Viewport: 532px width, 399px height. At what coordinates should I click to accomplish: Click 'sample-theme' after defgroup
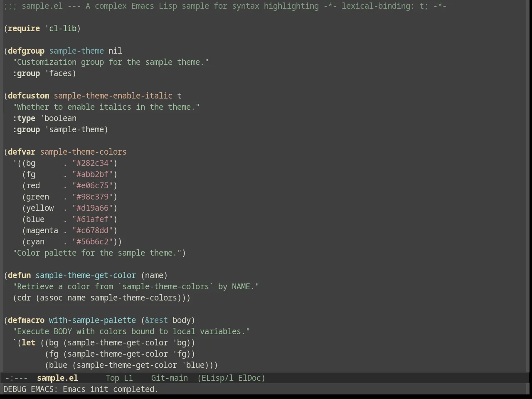click(x=76, y=51)
